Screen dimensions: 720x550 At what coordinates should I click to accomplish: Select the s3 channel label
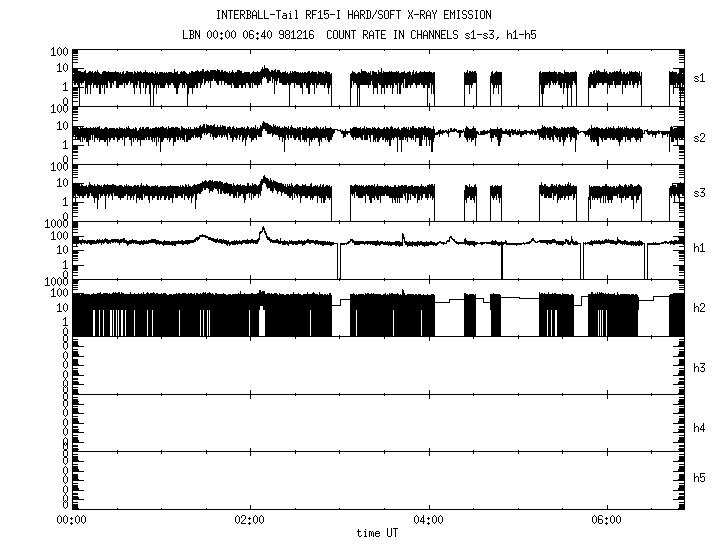(x=701, y=193)
